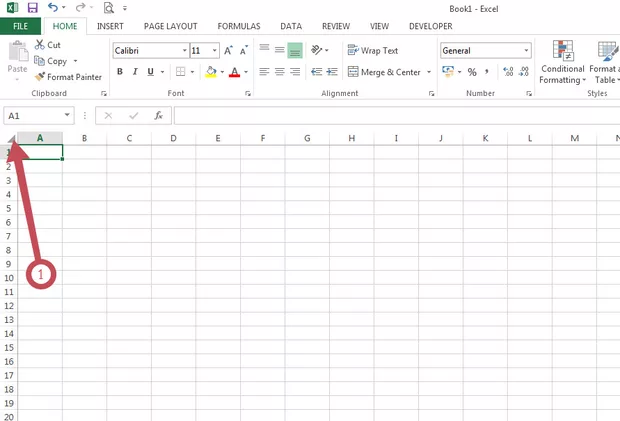Increase font size with the larger A
Viewport: 620px width, 421px height.
pos(228,51)
